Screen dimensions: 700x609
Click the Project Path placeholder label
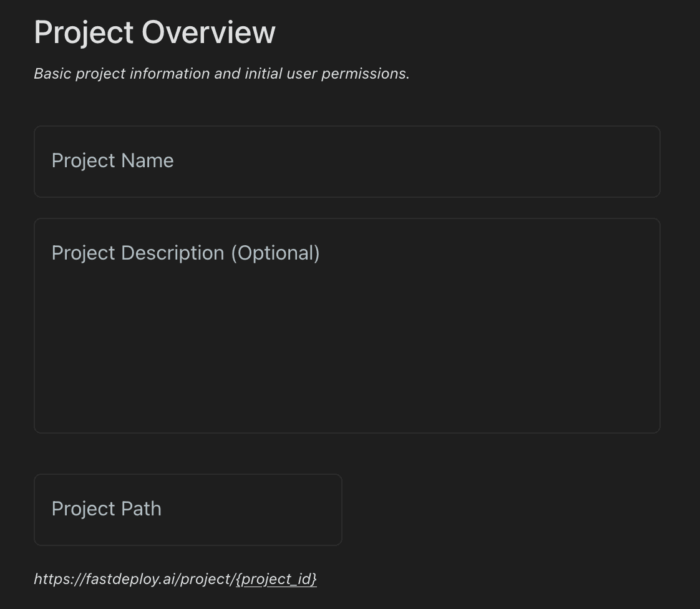106,509
